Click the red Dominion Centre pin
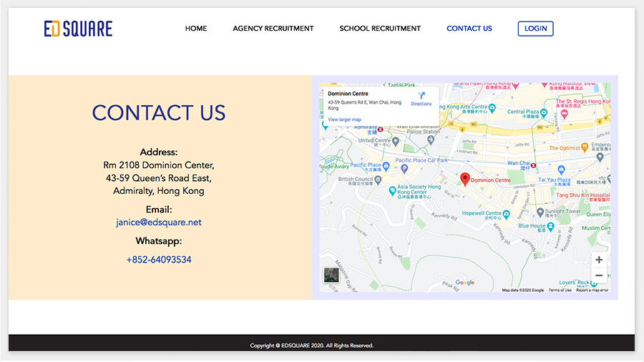 point(464,179)
